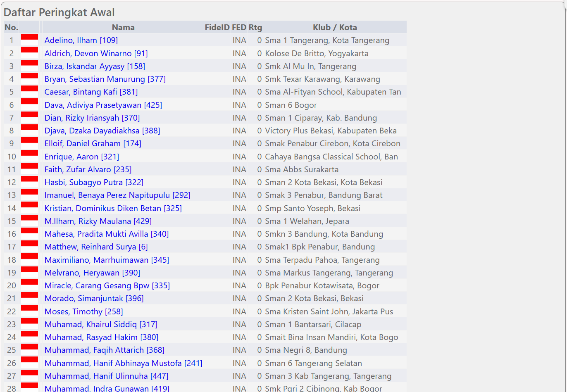
Task: Select club cell Smk Al Mu In, Tangerang
Action: 335,66
